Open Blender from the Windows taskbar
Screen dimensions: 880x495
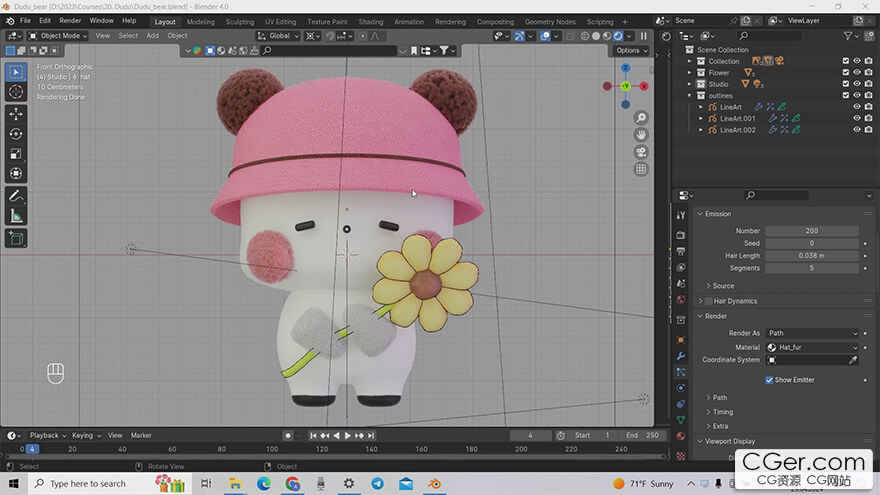click(x=434, y=483)
